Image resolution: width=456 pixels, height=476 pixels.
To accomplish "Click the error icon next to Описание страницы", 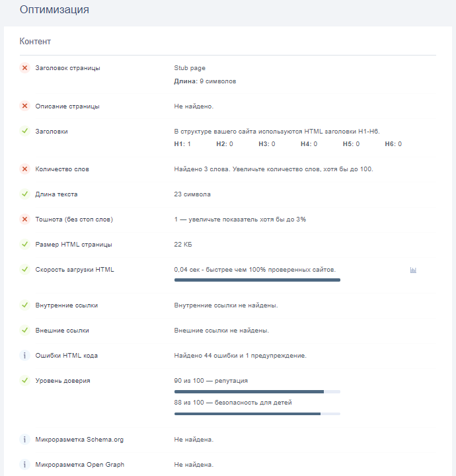I will pyautogui.click(x=24, y=106).
